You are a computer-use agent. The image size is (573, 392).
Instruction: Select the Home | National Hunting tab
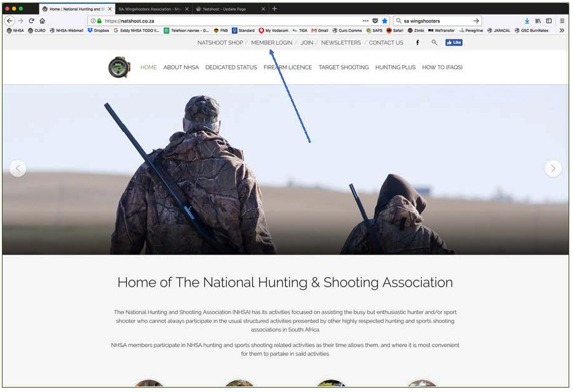(76, 9)
